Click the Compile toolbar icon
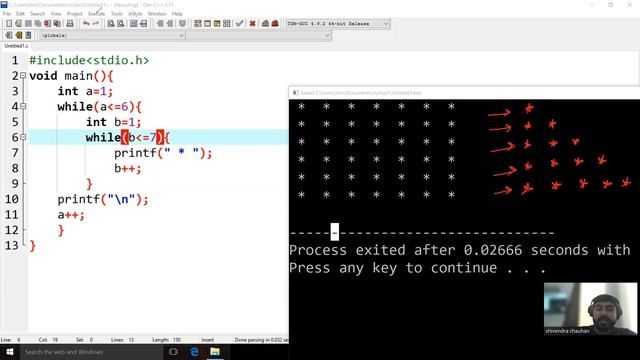The image size is (640, 360). coord(198,24)
